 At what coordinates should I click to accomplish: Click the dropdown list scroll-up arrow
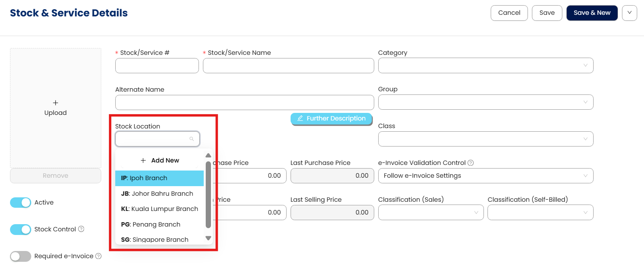[x=208, y=155]
